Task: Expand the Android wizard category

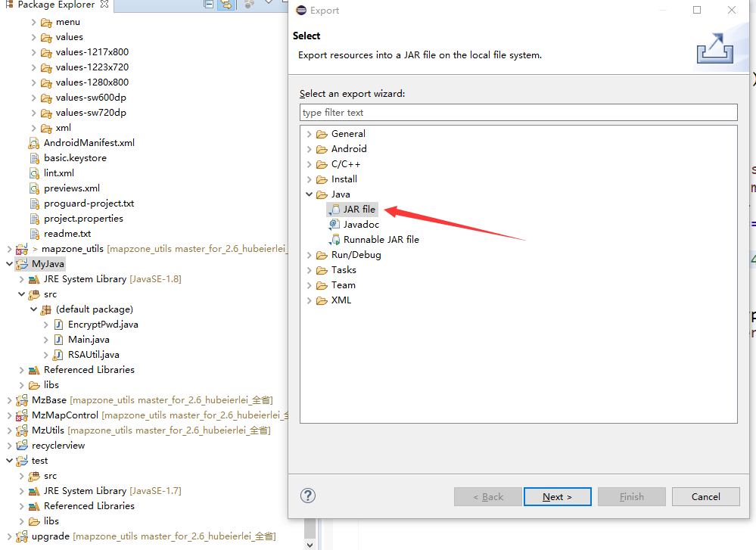Action: coord(310,148)
